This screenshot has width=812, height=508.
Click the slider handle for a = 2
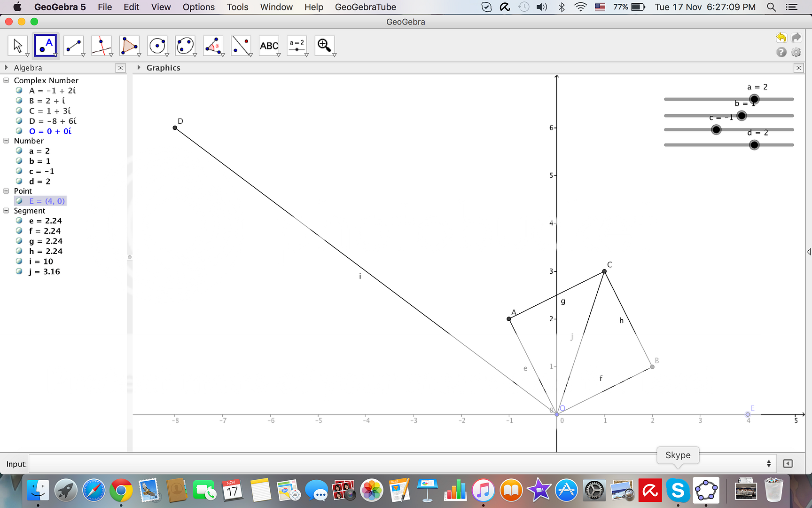coord(754,99)
